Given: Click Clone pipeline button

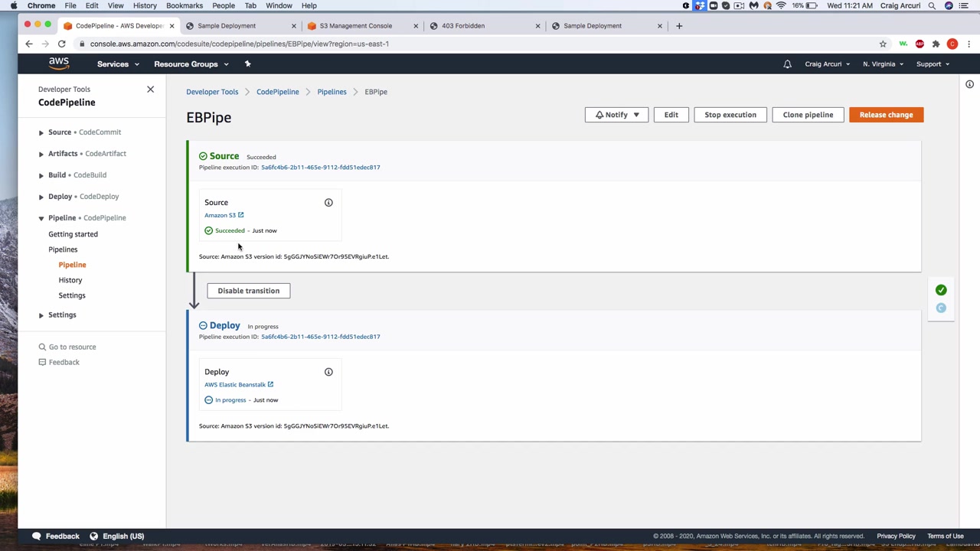Looking at the screenshot, I should [x=808, y=115].
